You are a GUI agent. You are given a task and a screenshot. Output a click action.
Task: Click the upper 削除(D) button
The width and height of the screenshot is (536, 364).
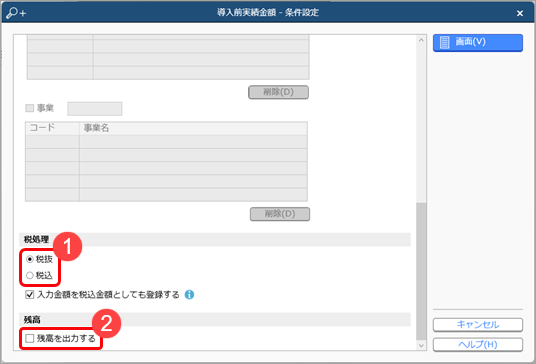pos(278,92)
